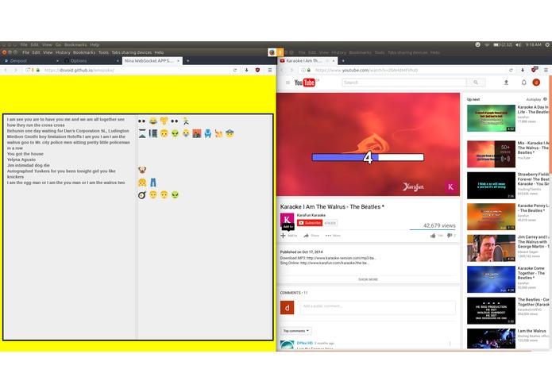
Task: Click the emojoke window address bar
Action: (137, 71)
